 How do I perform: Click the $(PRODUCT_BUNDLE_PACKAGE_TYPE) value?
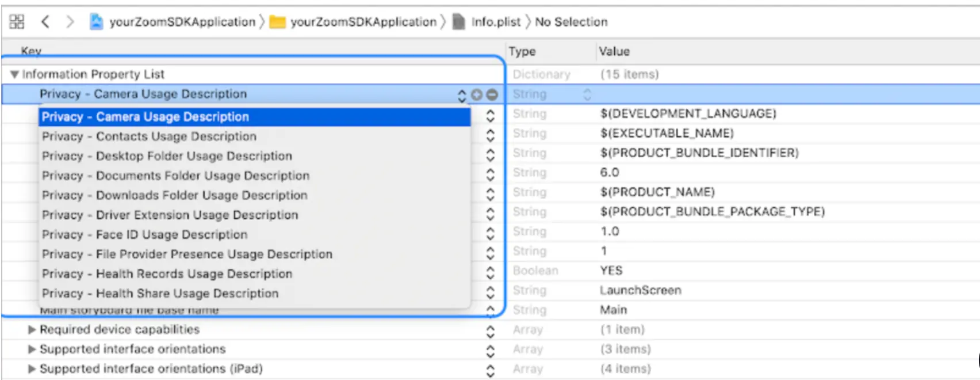point(713,211)
